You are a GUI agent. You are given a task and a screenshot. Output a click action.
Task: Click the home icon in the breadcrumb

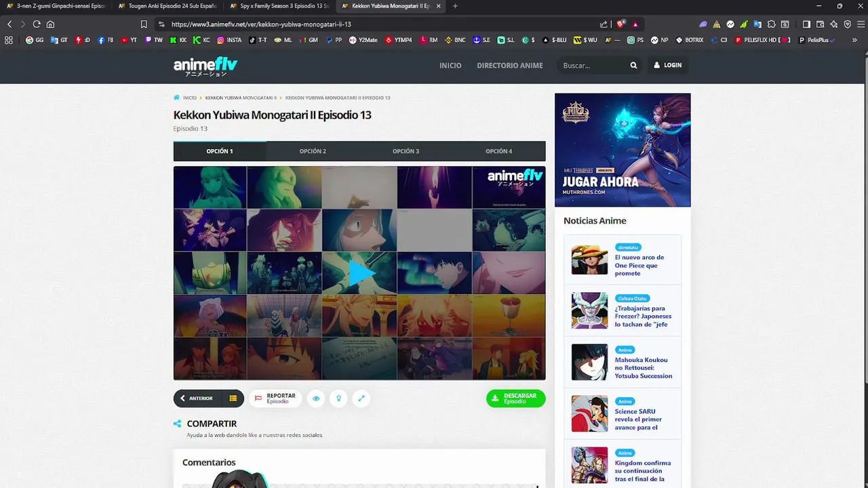pyautogui.click(x=177, y=98)
